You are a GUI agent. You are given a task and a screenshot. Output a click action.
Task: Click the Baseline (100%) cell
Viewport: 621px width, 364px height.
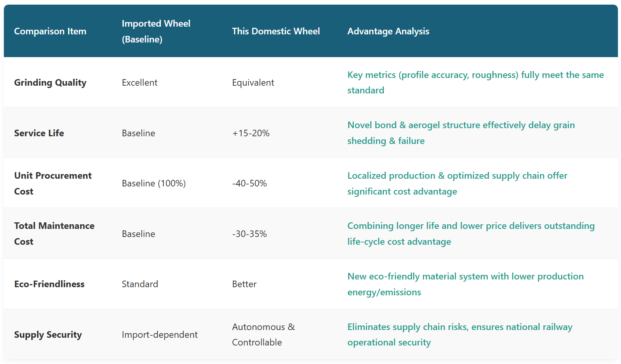[154, 183]
